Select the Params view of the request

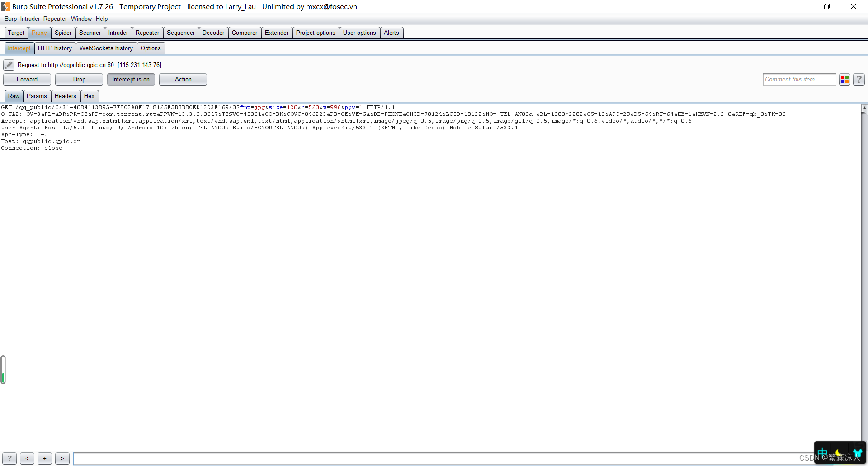click(x=37, y=96)
